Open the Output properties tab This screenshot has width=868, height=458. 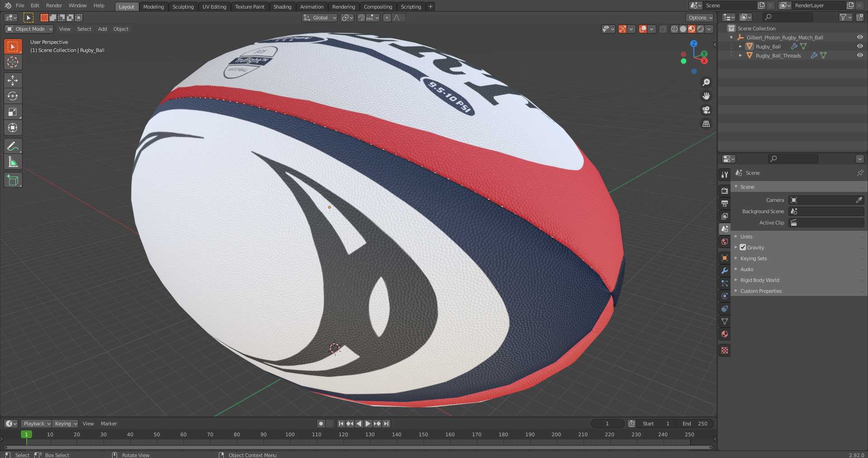click(725, 203)
